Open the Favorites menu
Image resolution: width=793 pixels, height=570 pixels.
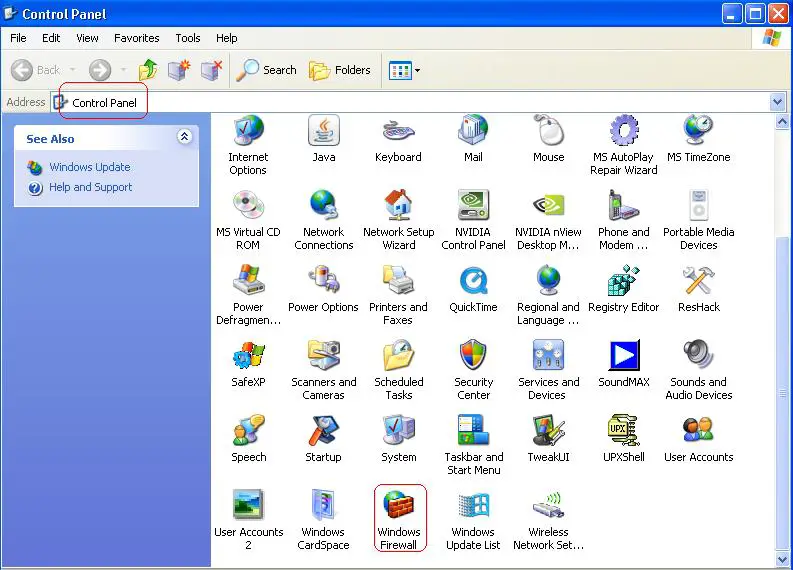tap(137, 38)
